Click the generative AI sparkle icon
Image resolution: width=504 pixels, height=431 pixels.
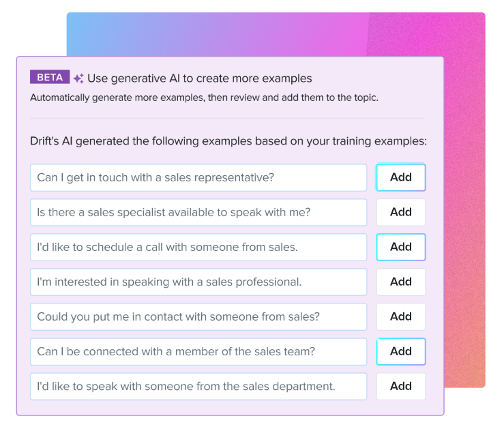(78, 78)
